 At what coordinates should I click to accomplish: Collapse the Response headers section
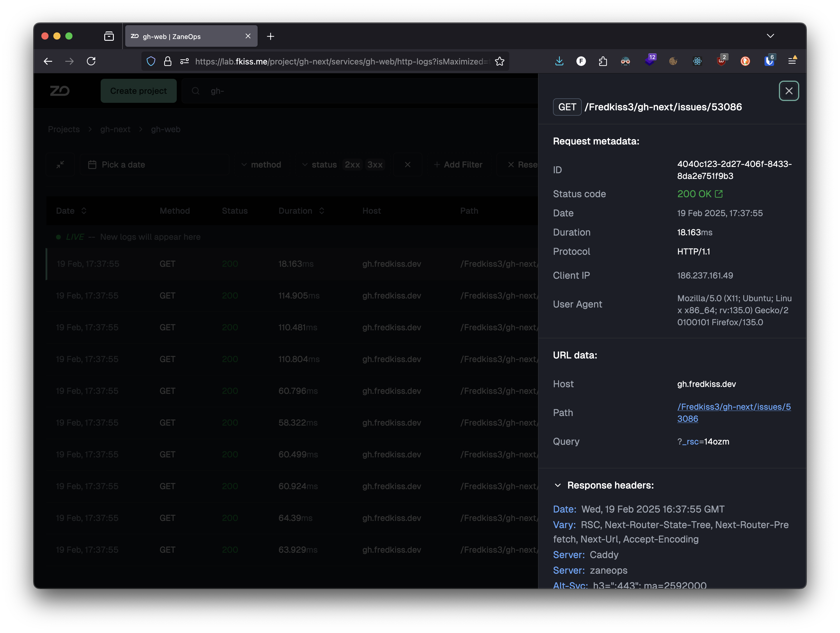coord(558,485)
